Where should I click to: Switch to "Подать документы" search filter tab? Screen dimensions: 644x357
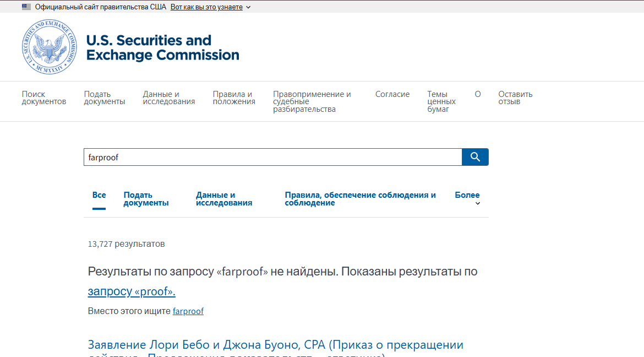[x=146, y=199]
